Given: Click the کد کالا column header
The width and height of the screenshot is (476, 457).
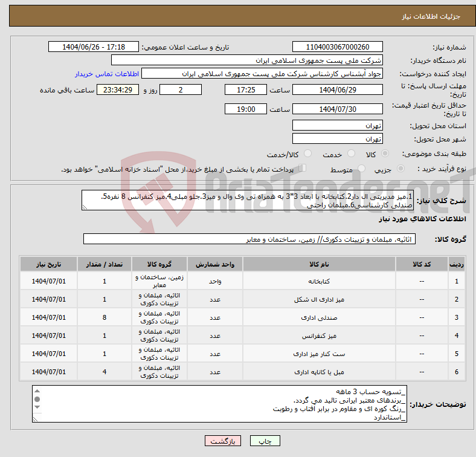Looking at the screenshot, I should (x=422, y=264).
